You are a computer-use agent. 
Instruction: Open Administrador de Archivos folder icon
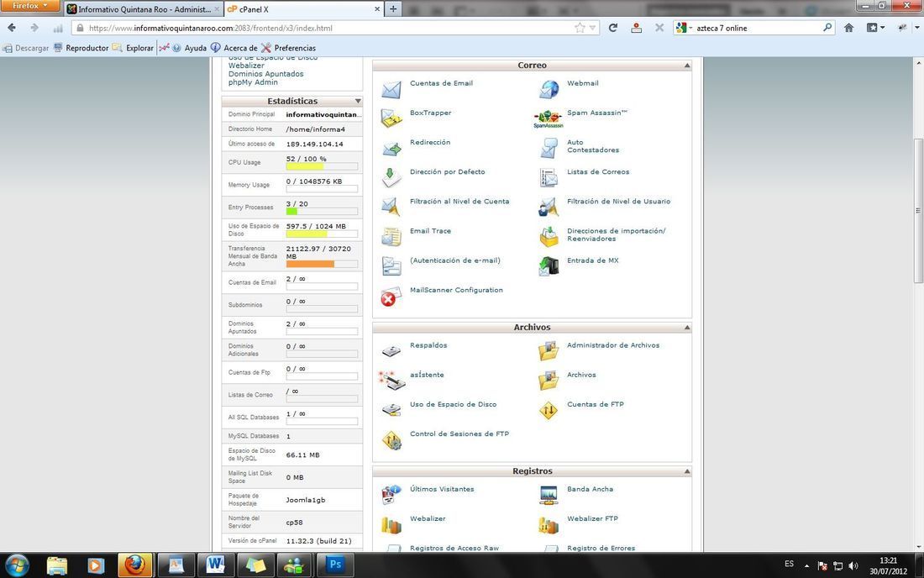click(x=549, y=351)
